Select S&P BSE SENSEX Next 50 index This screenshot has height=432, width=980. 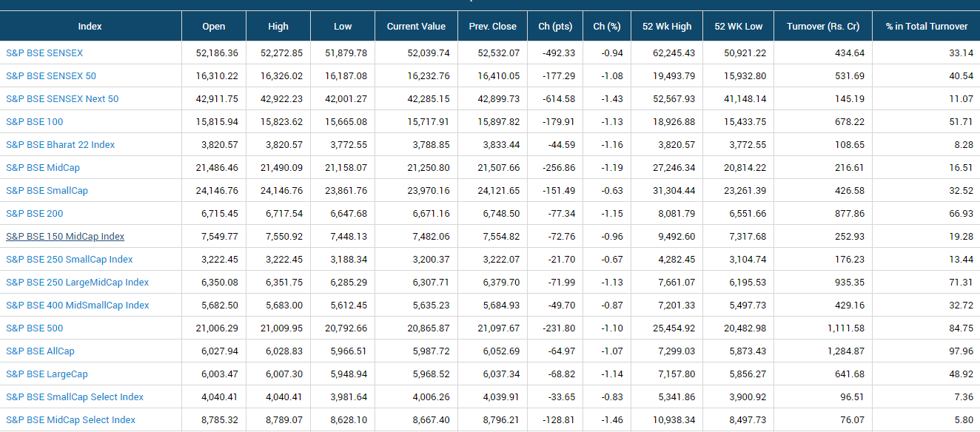pos(62,99)
